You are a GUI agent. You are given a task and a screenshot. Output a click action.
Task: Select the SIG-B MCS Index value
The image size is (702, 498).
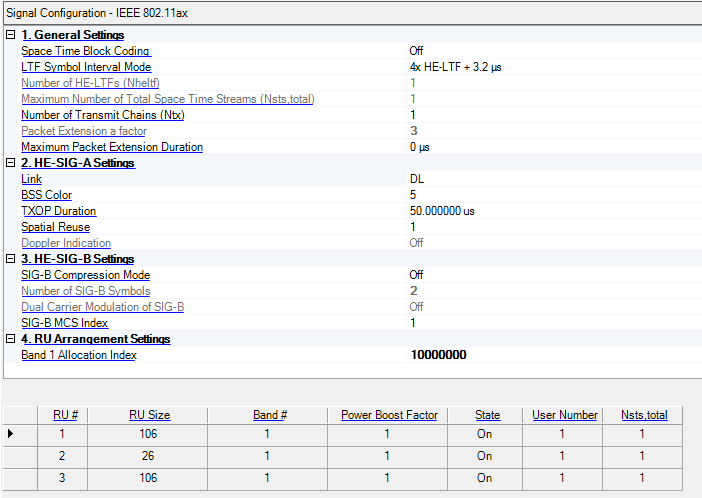(x=413, y=323)
